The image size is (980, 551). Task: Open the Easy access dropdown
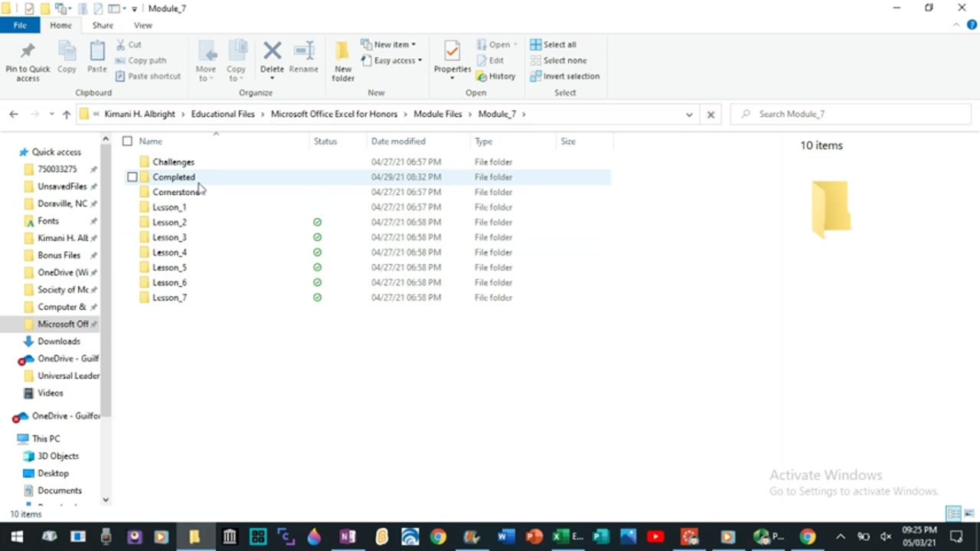point(391,60)
